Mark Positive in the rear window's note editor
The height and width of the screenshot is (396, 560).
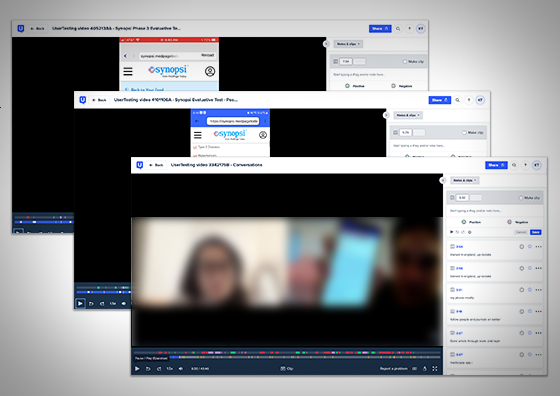(355, 86)
